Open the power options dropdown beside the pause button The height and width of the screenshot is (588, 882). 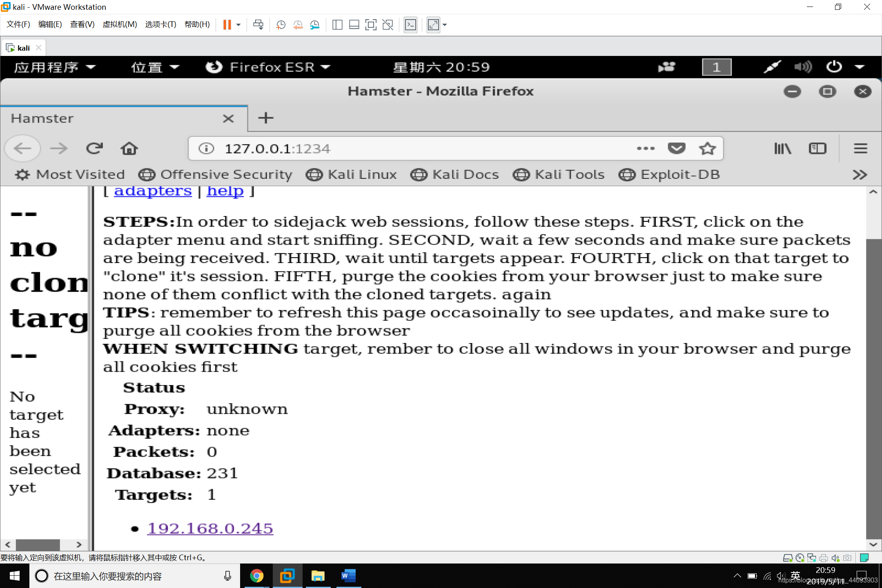(239, 24)
